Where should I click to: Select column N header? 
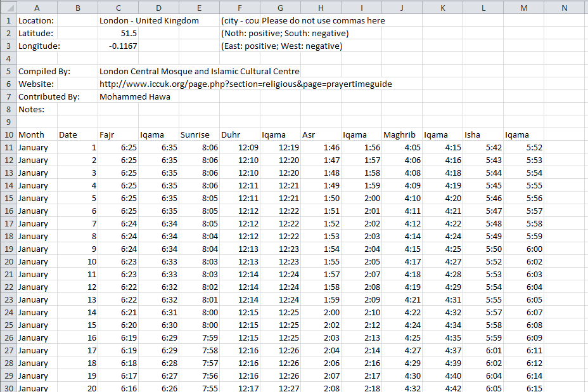point(564,8)
